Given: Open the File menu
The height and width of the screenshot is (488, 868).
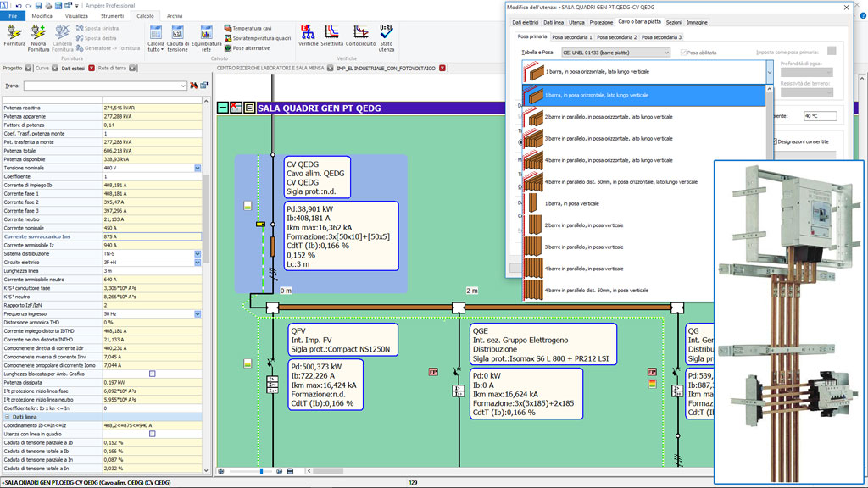Looking at the screenshot, I should tap(13, 16).
